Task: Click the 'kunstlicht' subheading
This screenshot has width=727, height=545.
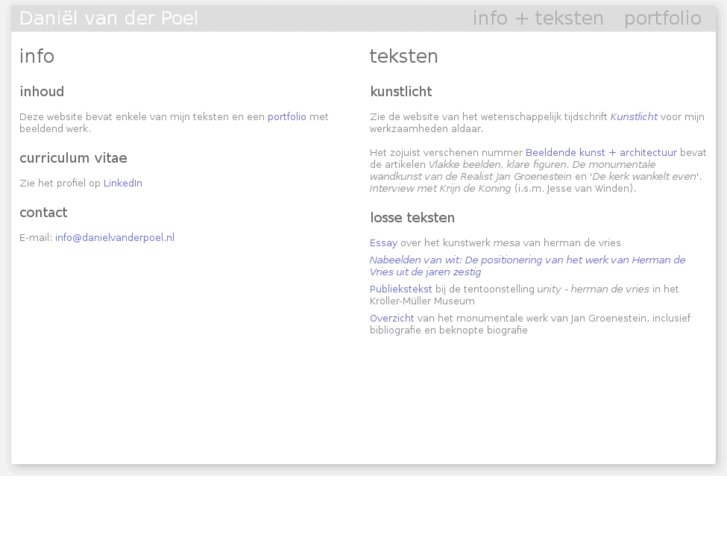Action: coord(401,91)
